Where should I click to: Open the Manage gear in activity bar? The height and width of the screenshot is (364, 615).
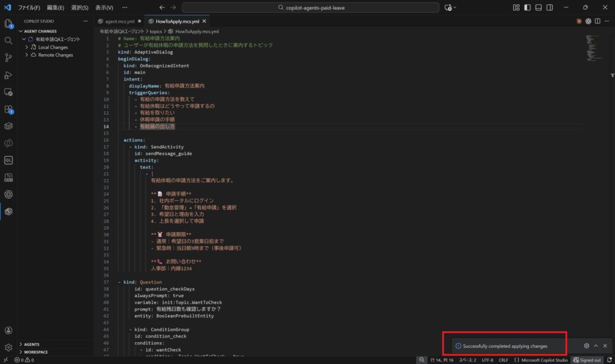(9, 348)
